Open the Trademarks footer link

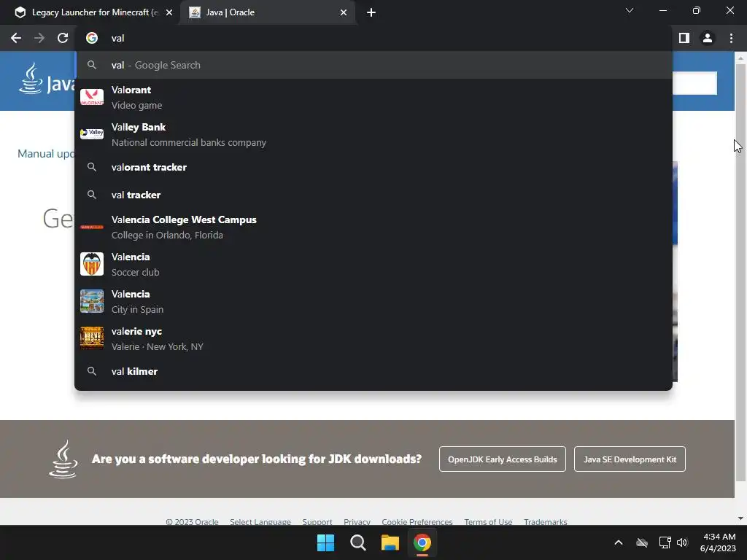coord(545,522)
